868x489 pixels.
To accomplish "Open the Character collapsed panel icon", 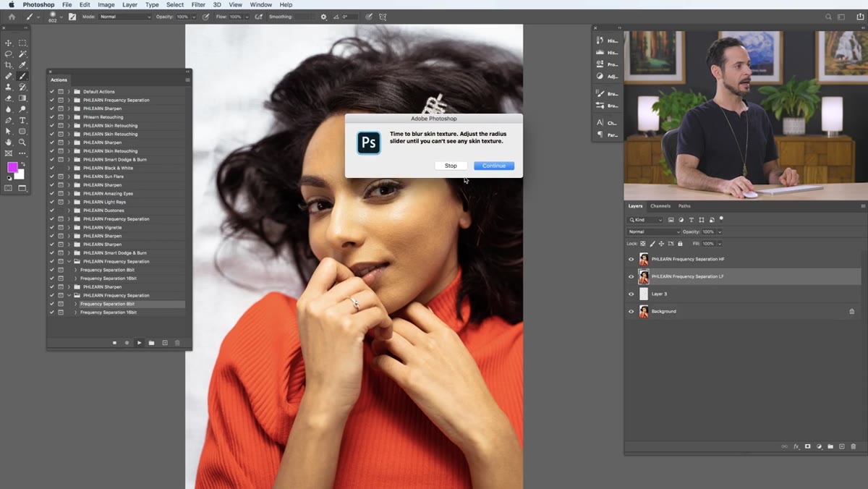I will click(600, 123).
